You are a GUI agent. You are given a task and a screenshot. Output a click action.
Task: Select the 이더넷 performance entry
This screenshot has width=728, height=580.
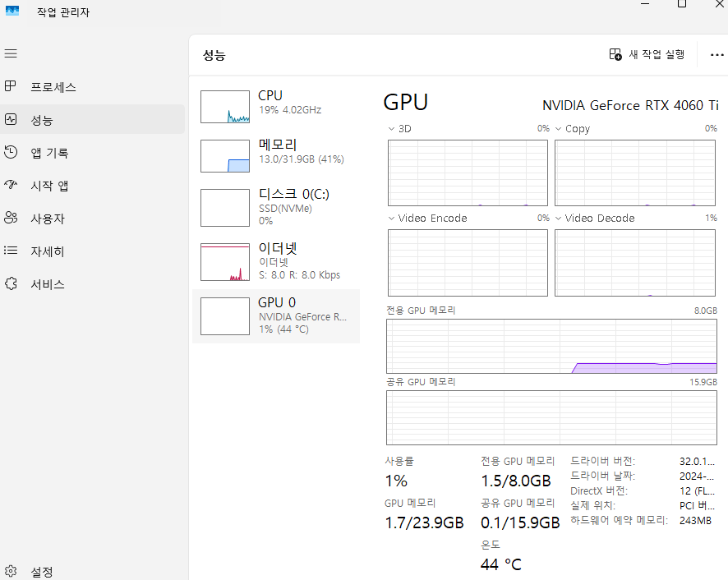tap(276, 262)
